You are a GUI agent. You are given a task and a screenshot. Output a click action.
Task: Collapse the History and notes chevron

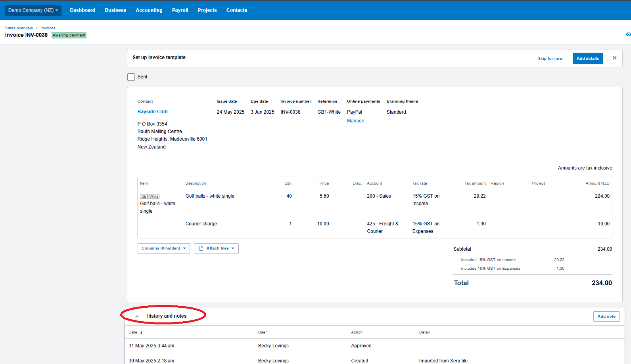pos(137,316)
